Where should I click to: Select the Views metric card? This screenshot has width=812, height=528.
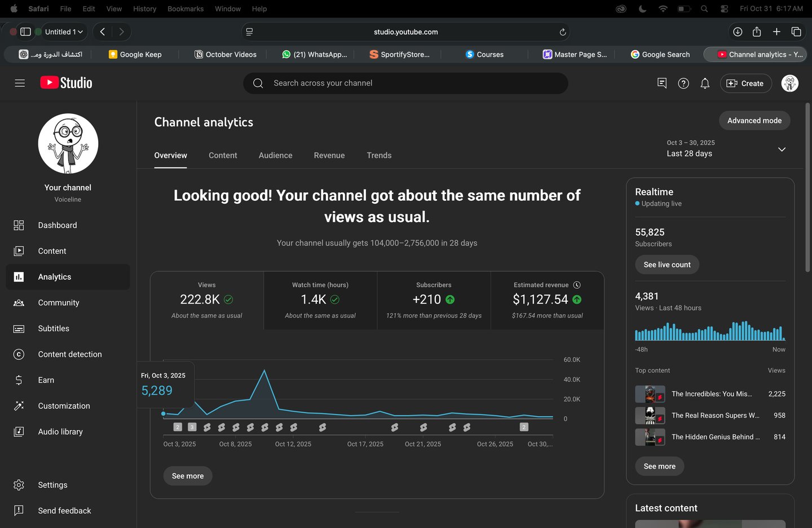coord(207,301)
